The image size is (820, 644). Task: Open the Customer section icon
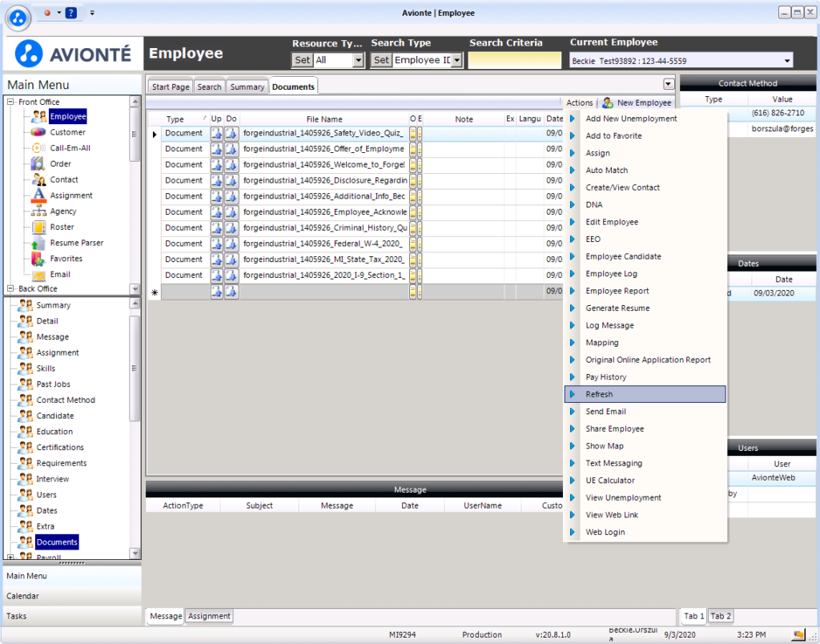coord(38,132)
